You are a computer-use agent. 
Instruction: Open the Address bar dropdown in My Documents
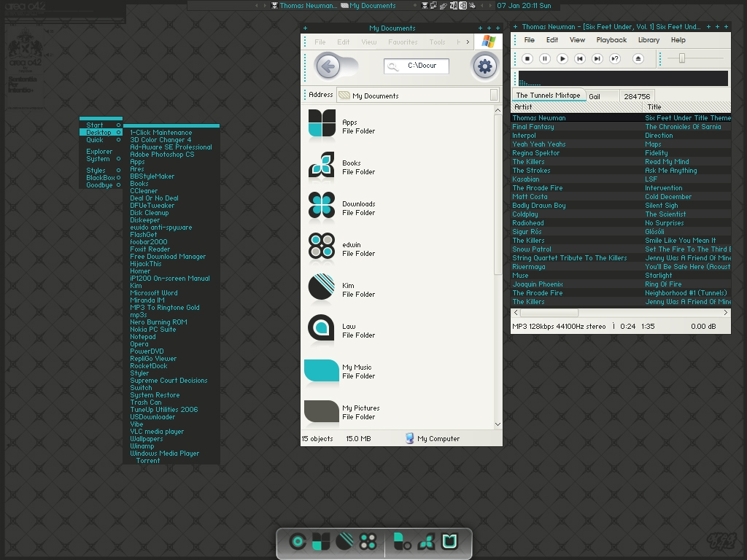[x=494, y=96]
